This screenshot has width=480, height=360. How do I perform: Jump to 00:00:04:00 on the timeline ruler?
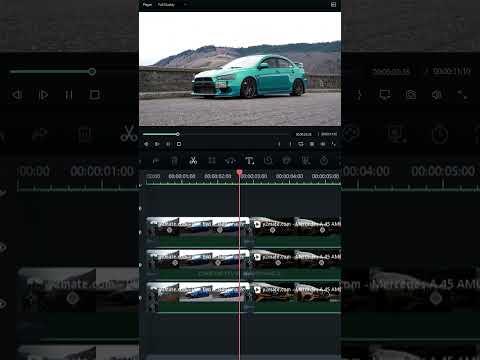[289, 176]
